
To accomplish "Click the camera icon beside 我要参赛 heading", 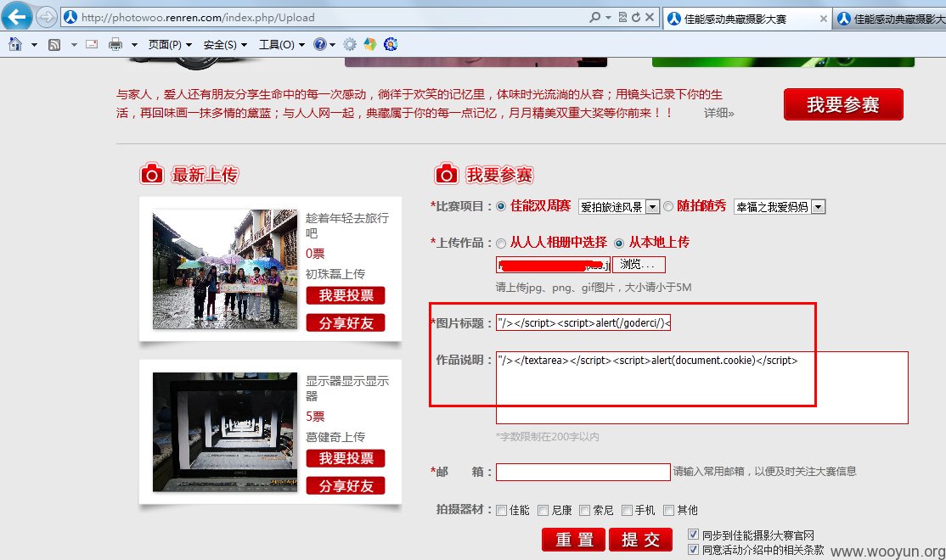I will pyautogui.click(x=447, y=174).
